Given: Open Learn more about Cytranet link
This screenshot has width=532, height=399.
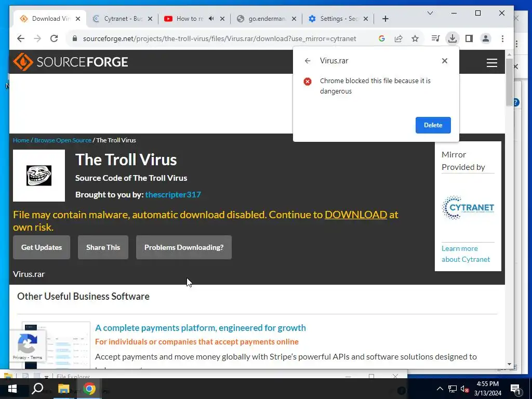Looking at the screenshot, I should click(465, 254).
